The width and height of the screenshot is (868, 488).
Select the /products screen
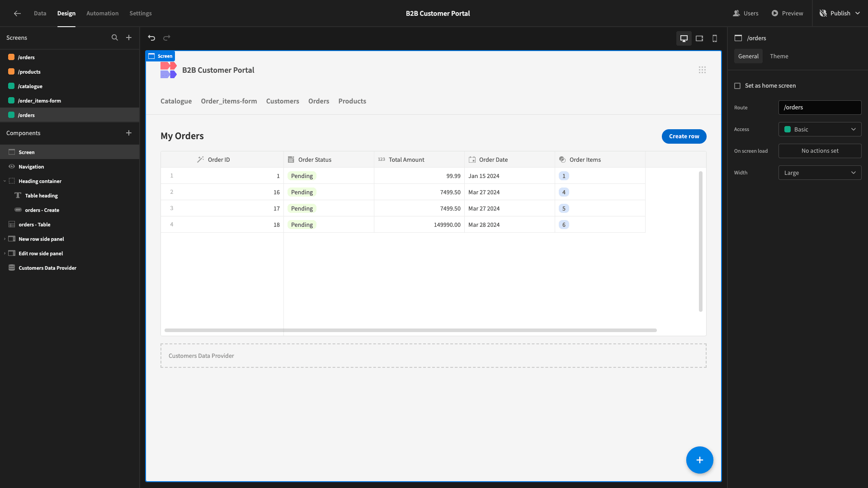(x=70, y=72)
